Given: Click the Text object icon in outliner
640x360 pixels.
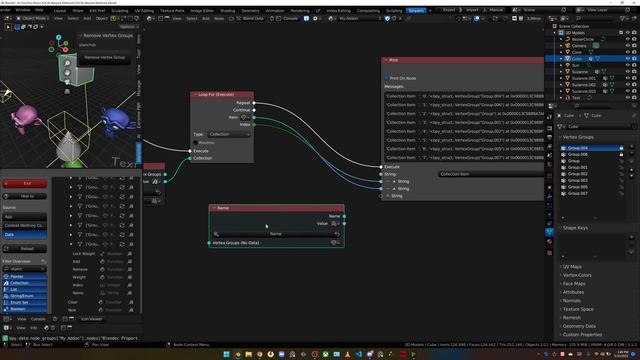Looking at the screenshot, I should 568,98.
